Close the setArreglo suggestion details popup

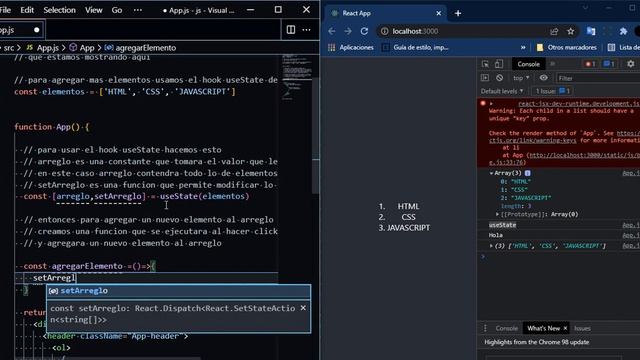pyautogui.click(x=303, y=308)
